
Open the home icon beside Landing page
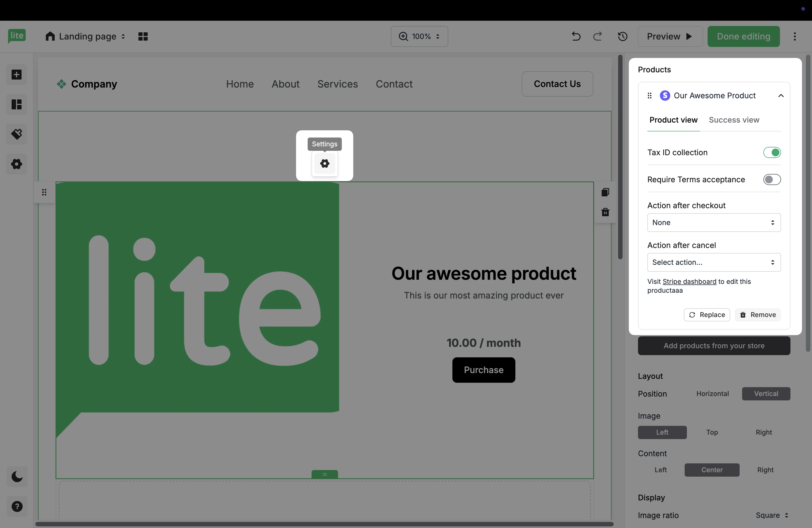coord(50,36)
